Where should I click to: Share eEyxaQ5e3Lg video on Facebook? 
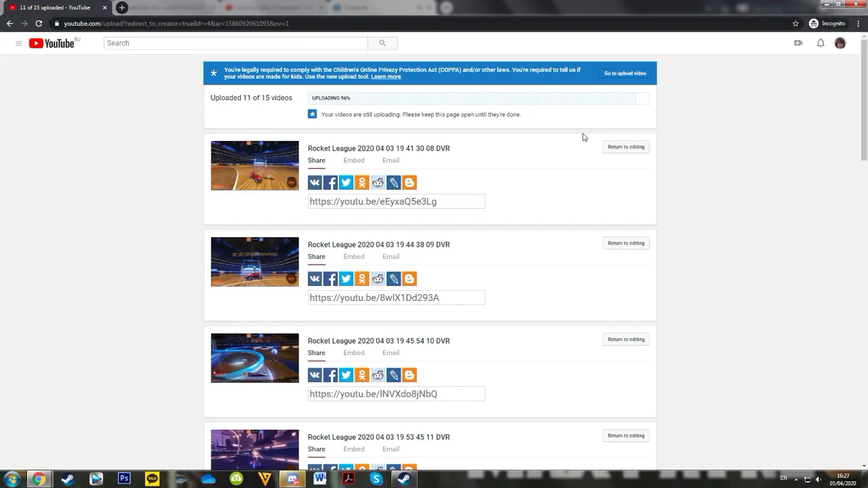[x=330, y=182]
